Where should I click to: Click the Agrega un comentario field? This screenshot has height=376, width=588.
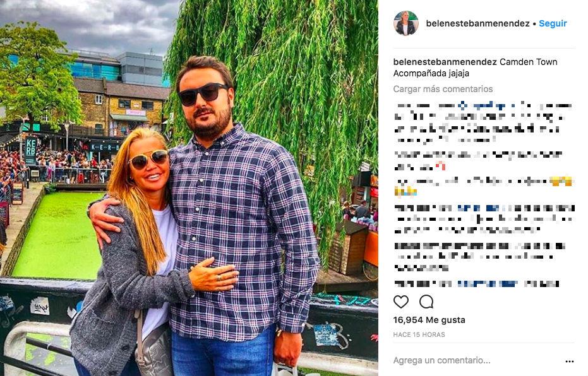[x=476, y=360]
